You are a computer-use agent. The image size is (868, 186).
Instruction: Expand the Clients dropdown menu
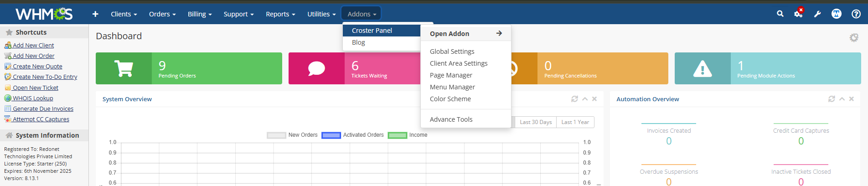[124, 14]
